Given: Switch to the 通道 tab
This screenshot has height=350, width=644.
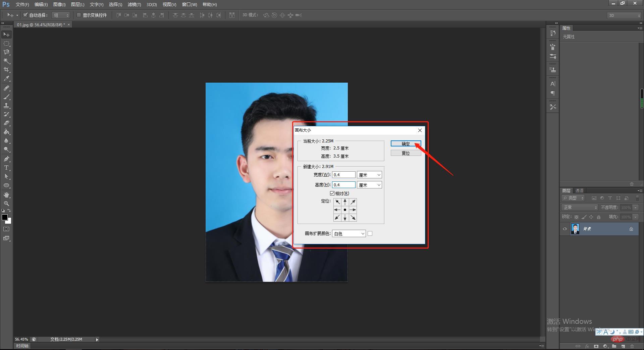Looking at the screenshot, I should 579,190.
